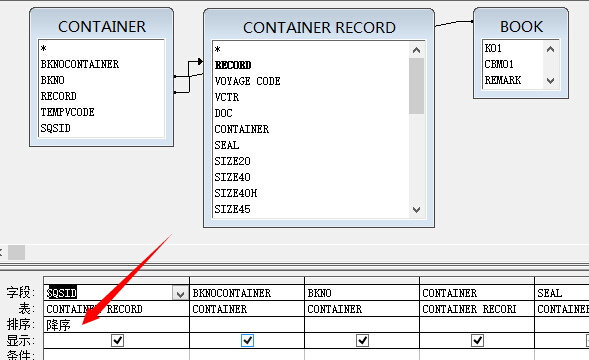The height and width of the screenshot is (360, 589).
Task: Click the BOOK table title bar
Action: point(521,26)
